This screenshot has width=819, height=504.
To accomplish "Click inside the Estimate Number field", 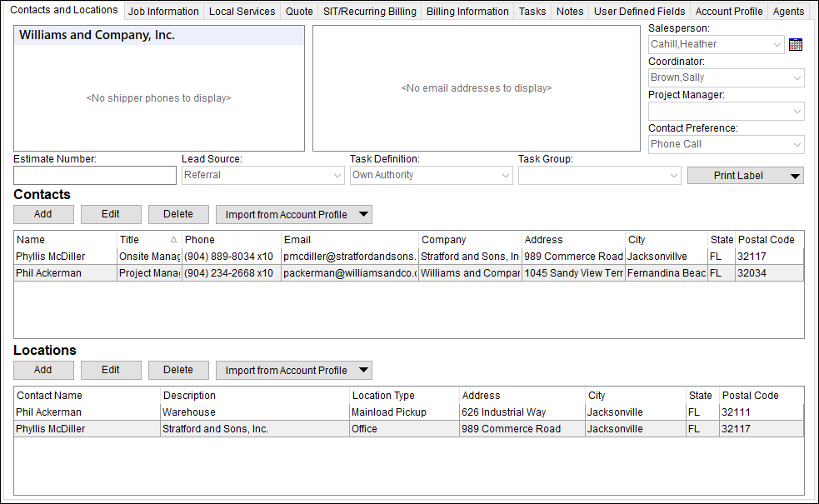I will point(94,175).
